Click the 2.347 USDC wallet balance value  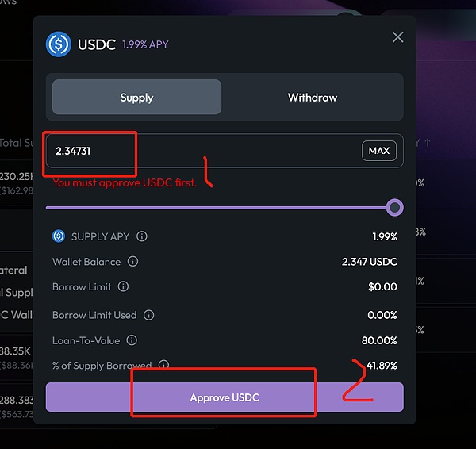pyautogui.click(x=369, y=262)
